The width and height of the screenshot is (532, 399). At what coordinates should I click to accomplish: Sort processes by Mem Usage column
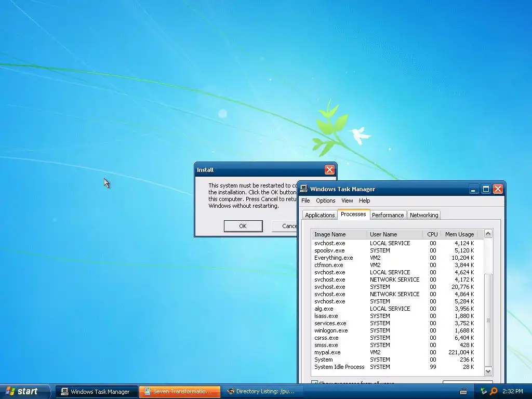(459, 234)
